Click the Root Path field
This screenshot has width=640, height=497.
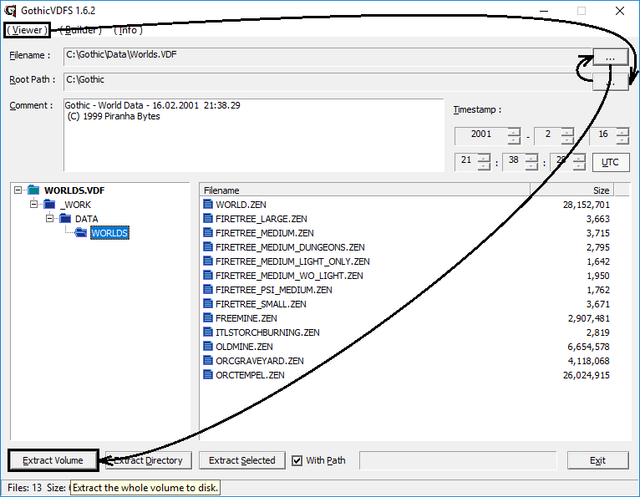[327, 81]
